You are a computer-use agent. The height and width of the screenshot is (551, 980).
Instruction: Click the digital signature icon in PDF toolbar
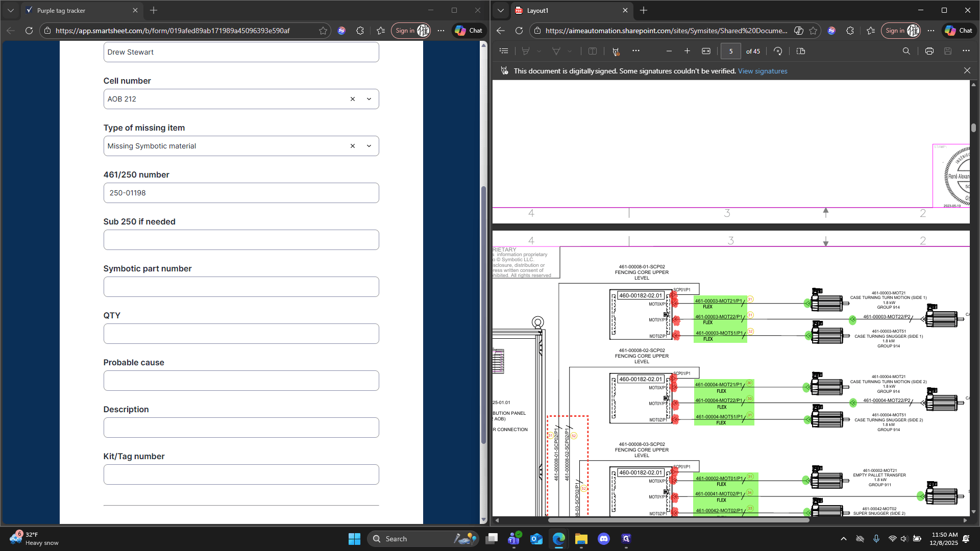click(616, 51)
